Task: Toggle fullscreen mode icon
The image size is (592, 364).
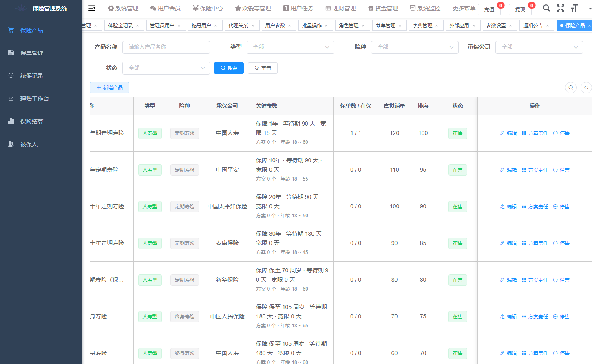Action: (x=561, y=8)
